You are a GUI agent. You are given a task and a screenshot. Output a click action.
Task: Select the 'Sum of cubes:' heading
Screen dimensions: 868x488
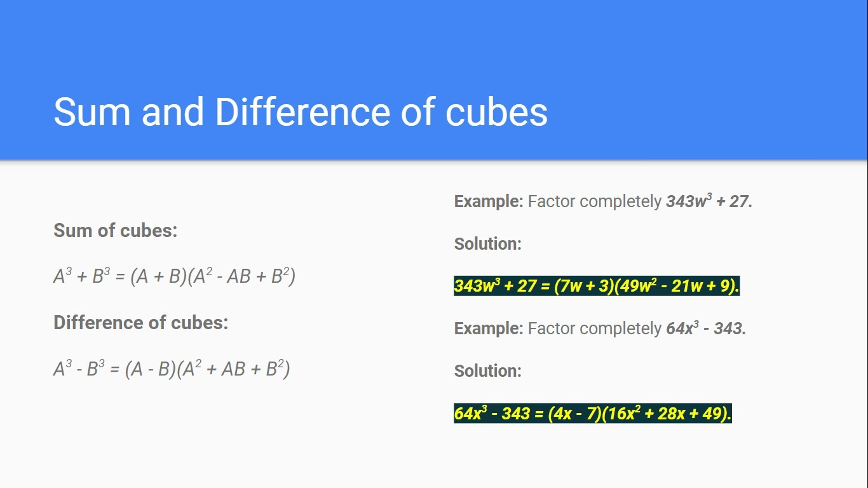click(x=116, y=230)
